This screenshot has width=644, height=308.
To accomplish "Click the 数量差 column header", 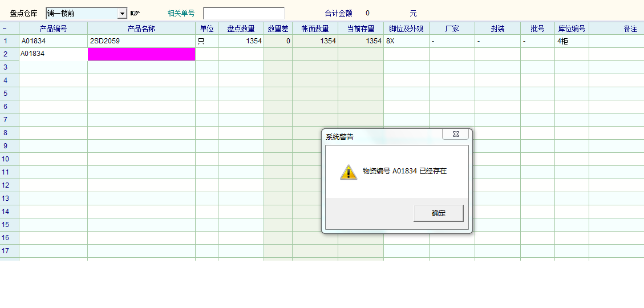I will coord(278,29).
